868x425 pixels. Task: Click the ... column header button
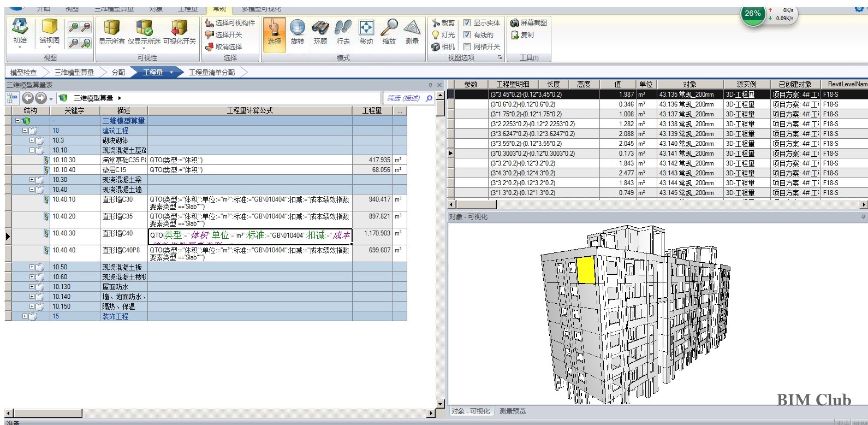tap(400, 110)
